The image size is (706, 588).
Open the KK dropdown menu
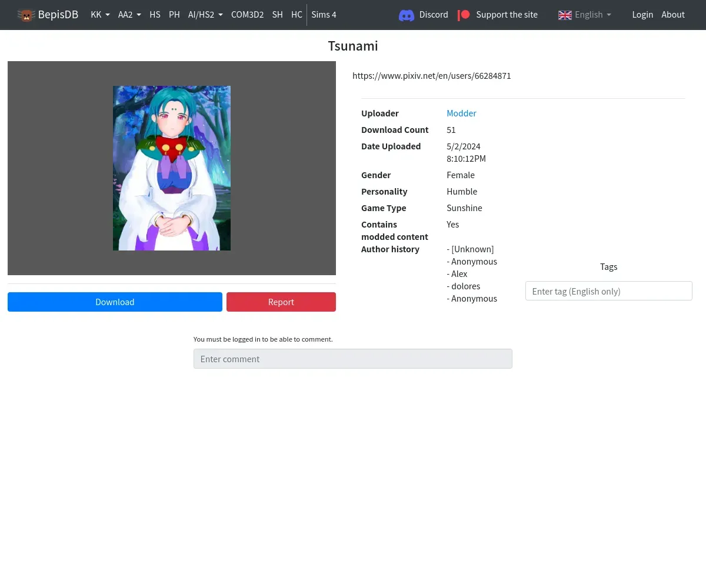(100, 15)
